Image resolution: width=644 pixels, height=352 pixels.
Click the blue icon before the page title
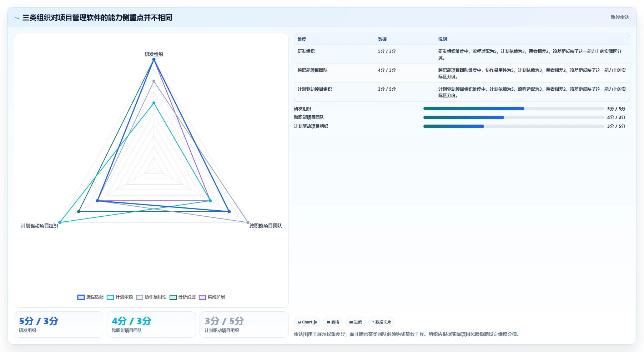tap(17, 18)
